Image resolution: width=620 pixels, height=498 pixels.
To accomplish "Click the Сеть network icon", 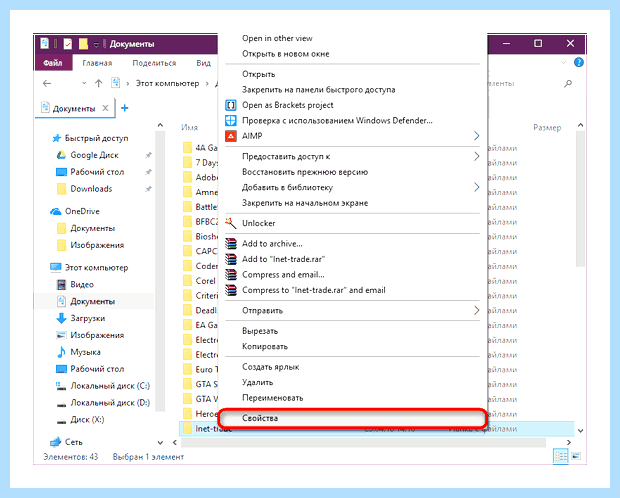I will coord(56,442).
